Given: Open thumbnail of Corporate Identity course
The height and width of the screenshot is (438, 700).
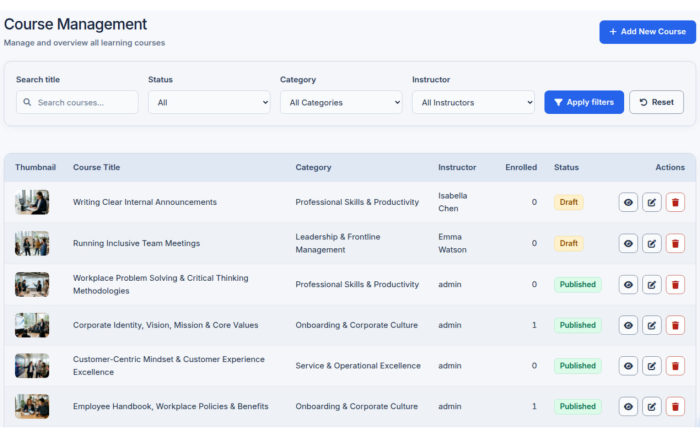Looking at the screenshot, I should click(32, 325).
